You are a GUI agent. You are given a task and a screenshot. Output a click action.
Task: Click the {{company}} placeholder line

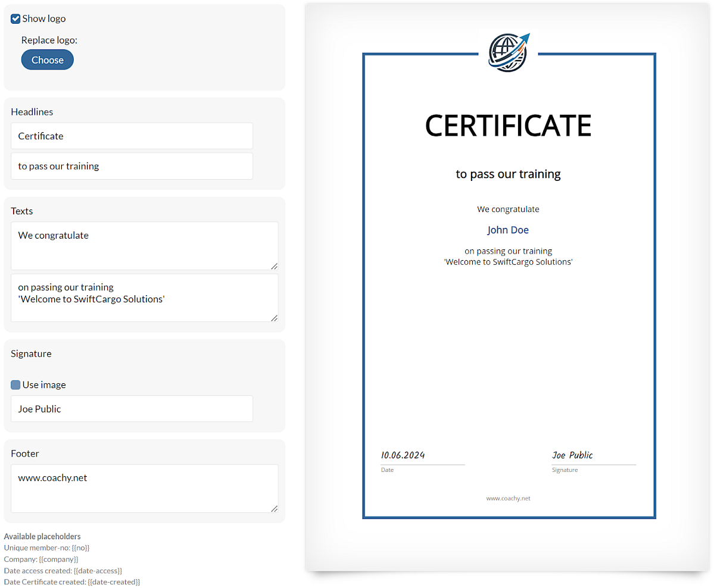[x=41, y=559]
